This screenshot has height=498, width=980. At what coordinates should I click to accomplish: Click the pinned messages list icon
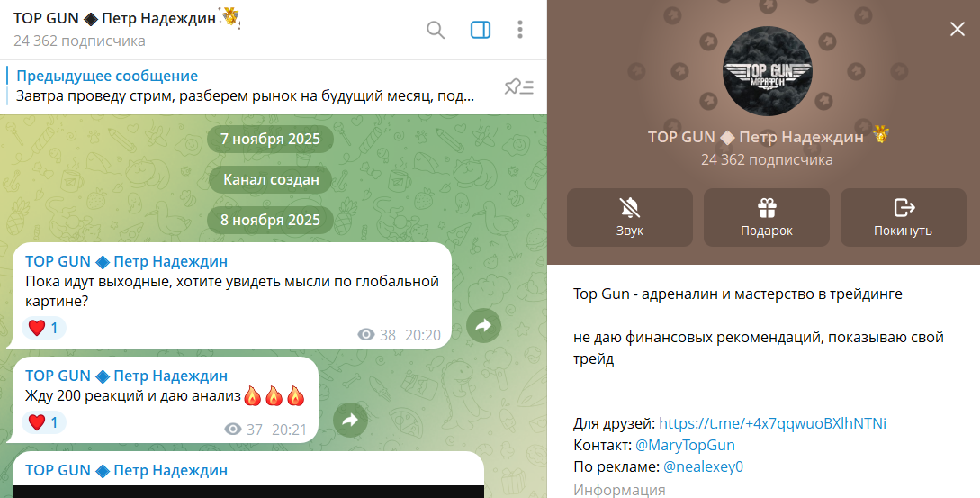click(518, 87)
